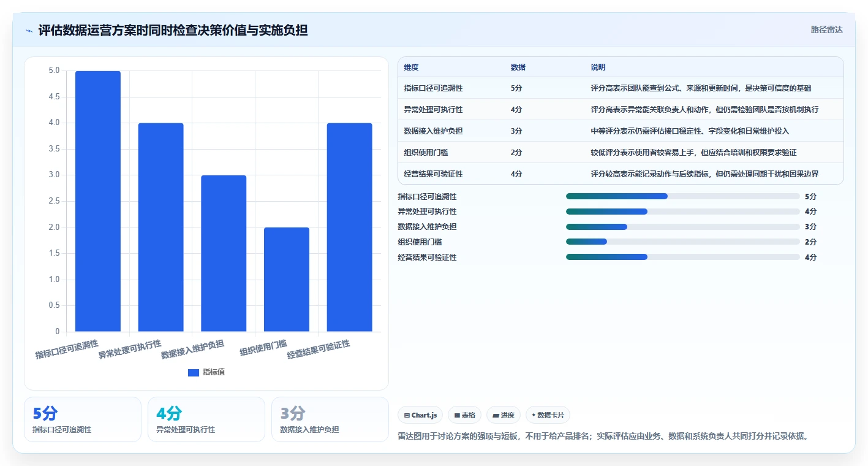The image size is (868, 466).
Task: Click the footnote starting 雷达图用于讨论方案
Action: point(604,437)
